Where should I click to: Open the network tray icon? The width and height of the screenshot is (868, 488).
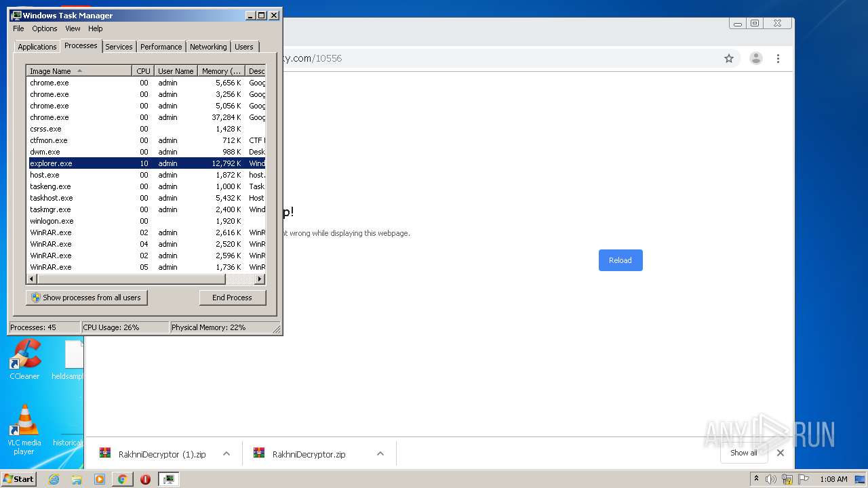coord(787,479)
